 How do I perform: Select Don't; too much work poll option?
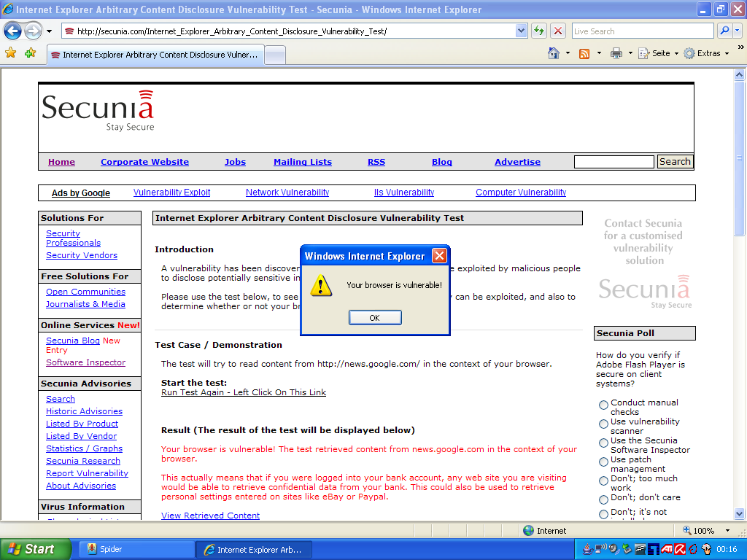tap(603, 481)
